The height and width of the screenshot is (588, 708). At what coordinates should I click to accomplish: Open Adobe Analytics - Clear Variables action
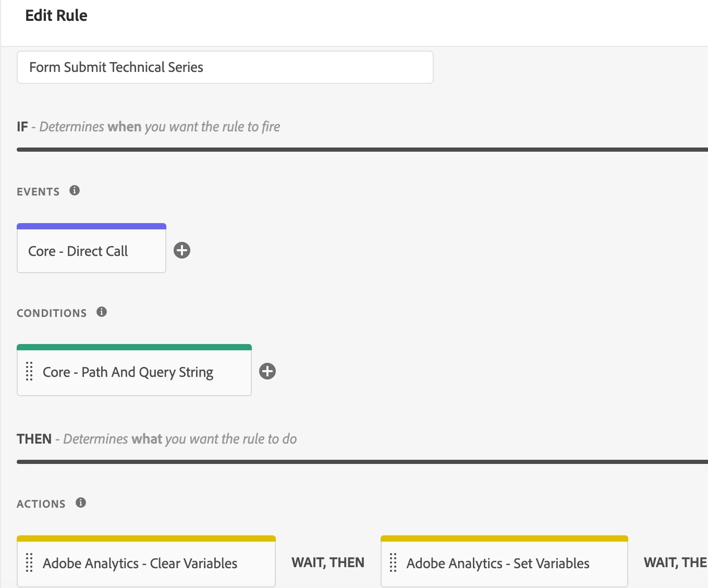[x=140, y=563]
